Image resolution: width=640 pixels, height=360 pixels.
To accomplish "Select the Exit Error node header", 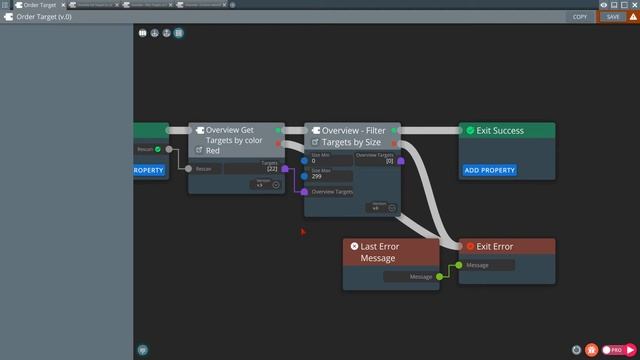I will 507,247.
